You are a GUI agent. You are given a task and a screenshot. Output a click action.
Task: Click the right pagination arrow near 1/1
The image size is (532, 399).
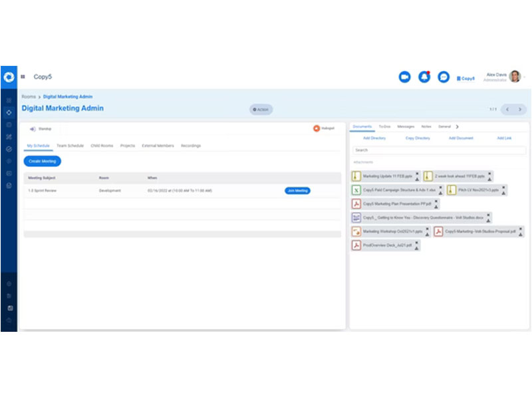[x=518, y=108]
